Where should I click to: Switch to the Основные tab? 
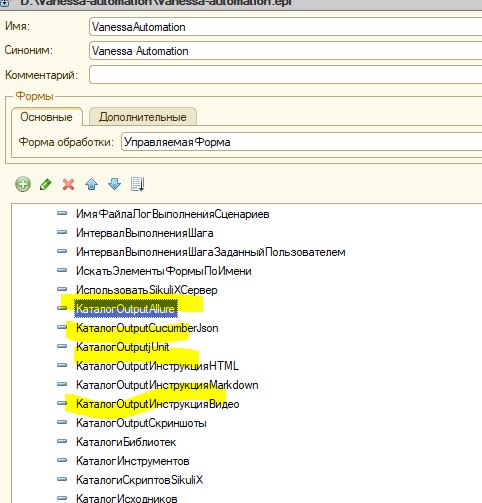pos(46,117)
